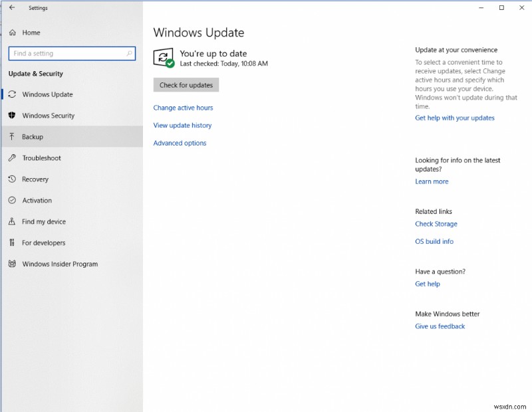Open Find my device location icon

(x=11, y=221)
